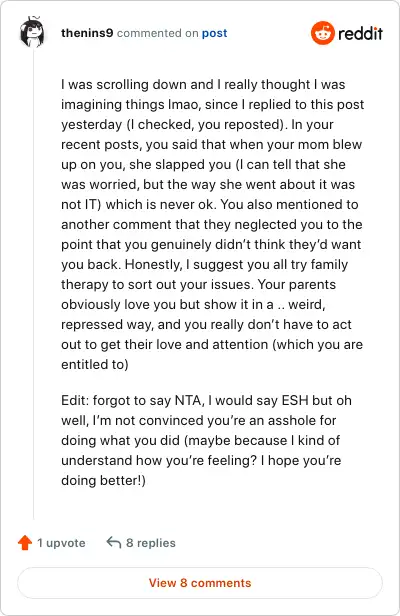Click the paragraph starting 'I was scrolling down'
This screenshot has width=400, height=616.
click(x=212, y=224)
